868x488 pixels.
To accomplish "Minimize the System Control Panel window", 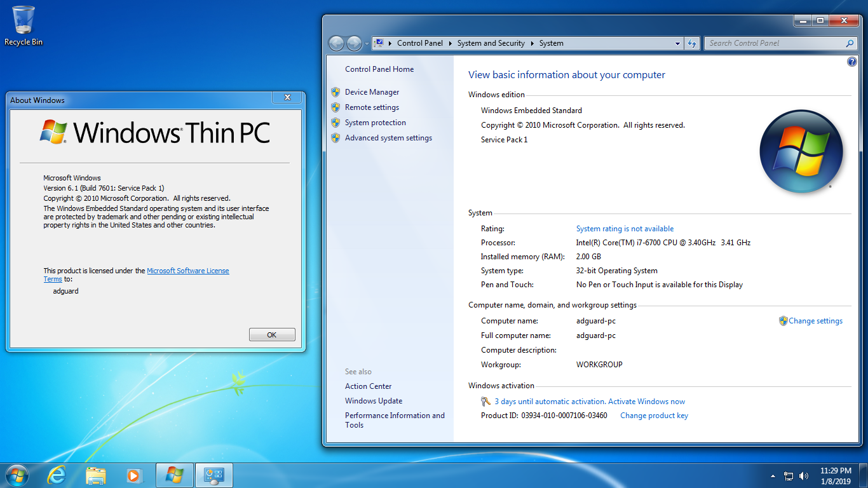I will (x=803, y=20).
